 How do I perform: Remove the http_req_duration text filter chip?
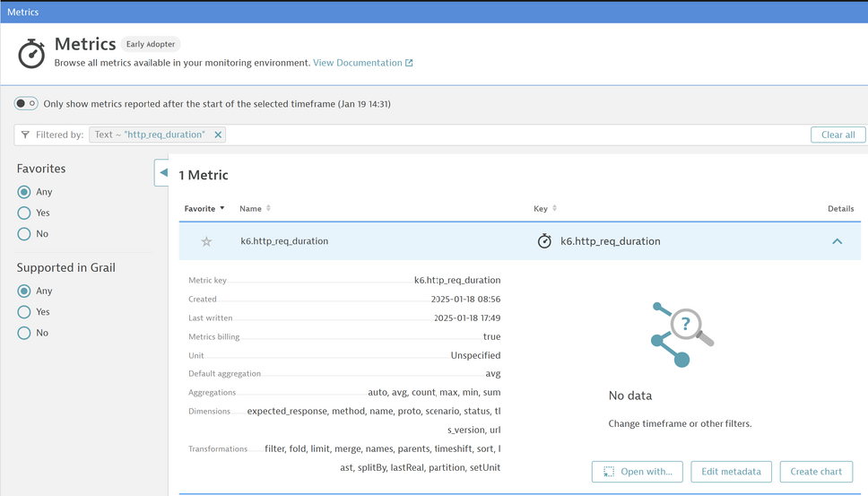point(217,135)
